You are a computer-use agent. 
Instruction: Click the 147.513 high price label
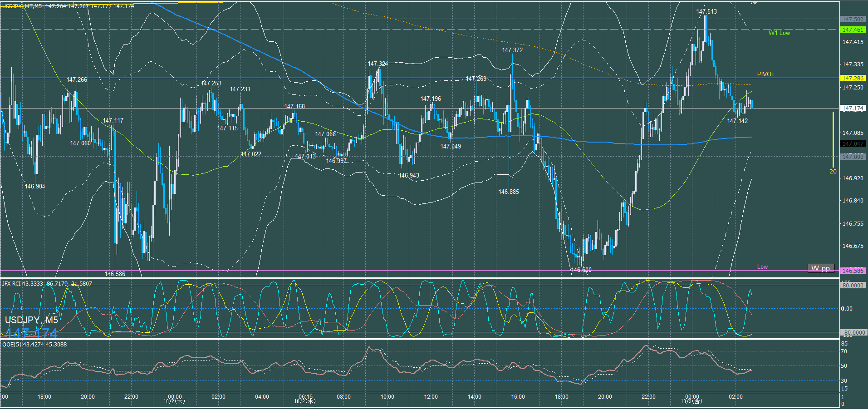[x=706, y=12]
